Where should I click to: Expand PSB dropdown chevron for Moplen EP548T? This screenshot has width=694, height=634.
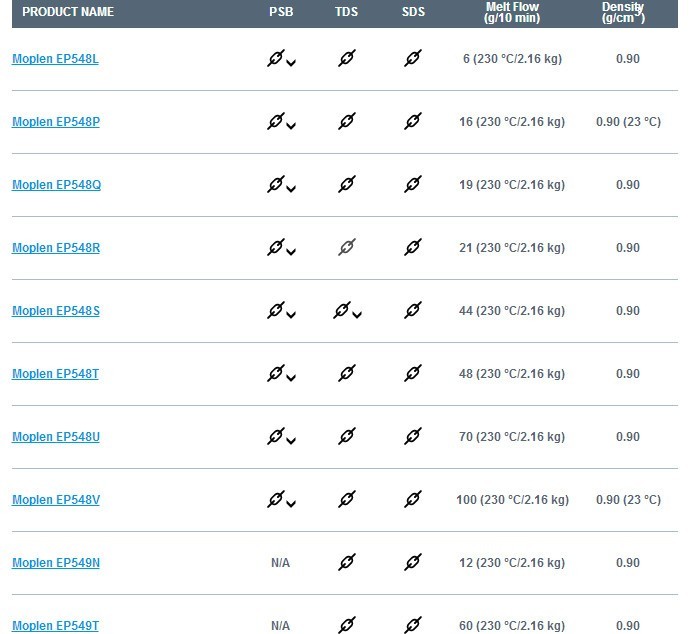291,378
